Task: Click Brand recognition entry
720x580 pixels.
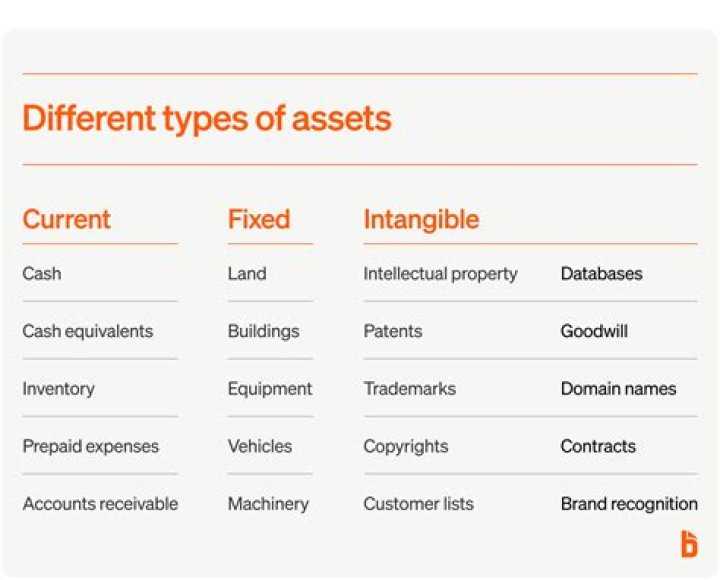Action: (x=628, y=504)
